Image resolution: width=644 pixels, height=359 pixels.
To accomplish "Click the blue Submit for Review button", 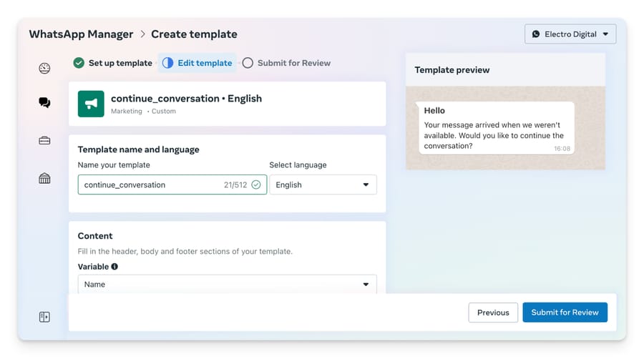I will pyautogui.click(x=565, y=313).
